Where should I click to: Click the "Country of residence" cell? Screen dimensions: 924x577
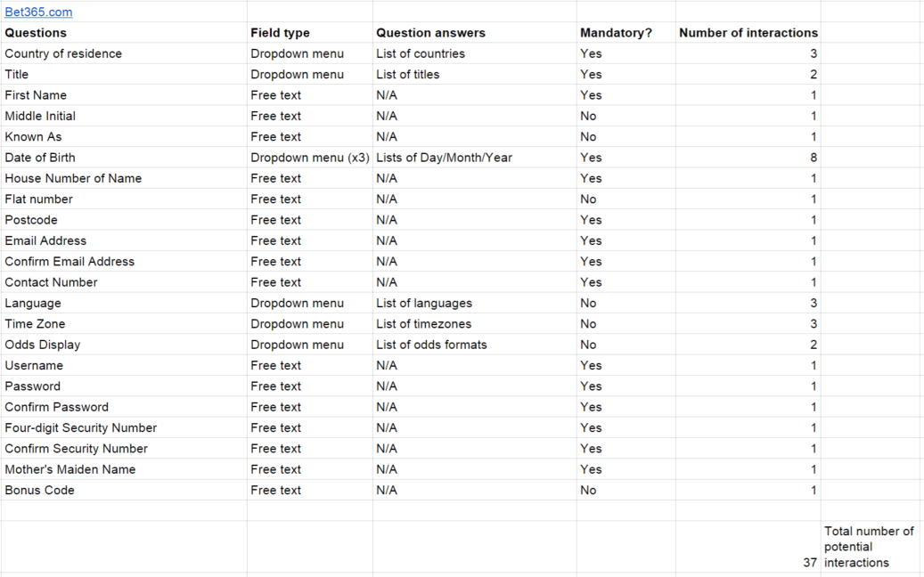(x=63, y=53)
